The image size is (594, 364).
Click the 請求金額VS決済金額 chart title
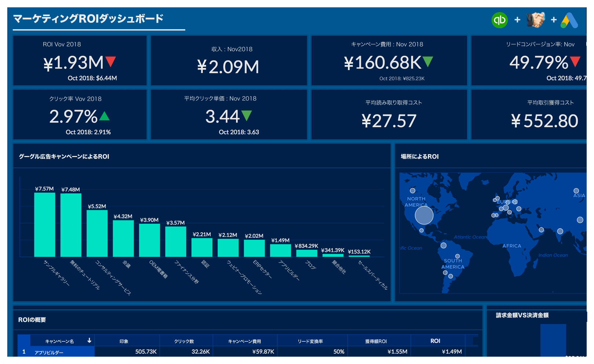(522, 315)
